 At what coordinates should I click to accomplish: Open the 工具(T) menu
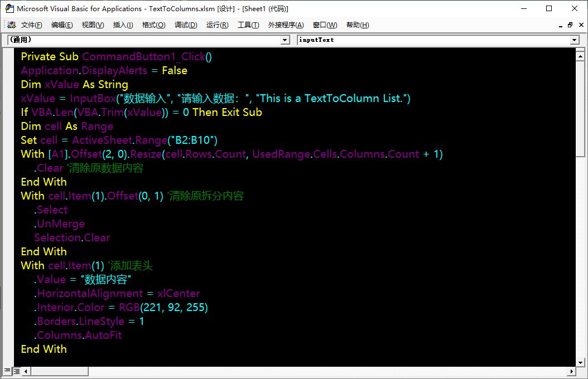pyautogui.click(x=248, y=25)
